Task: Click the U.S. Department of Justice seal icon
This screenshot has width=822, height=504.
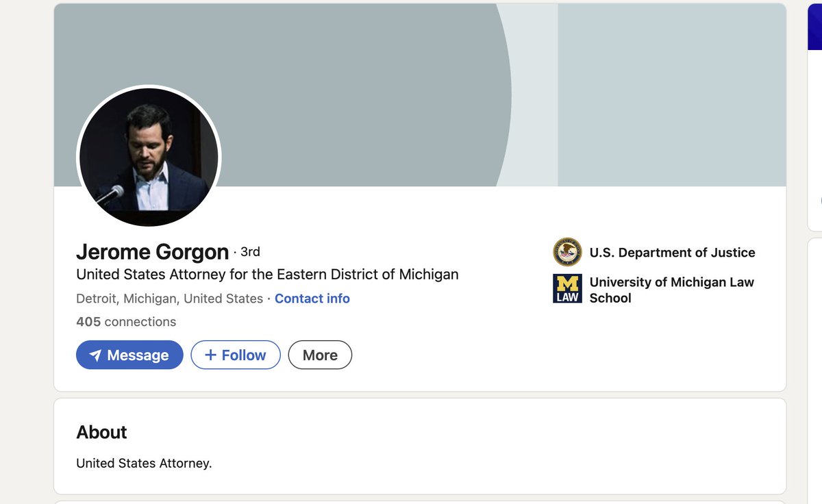Action: coord(567,252)
